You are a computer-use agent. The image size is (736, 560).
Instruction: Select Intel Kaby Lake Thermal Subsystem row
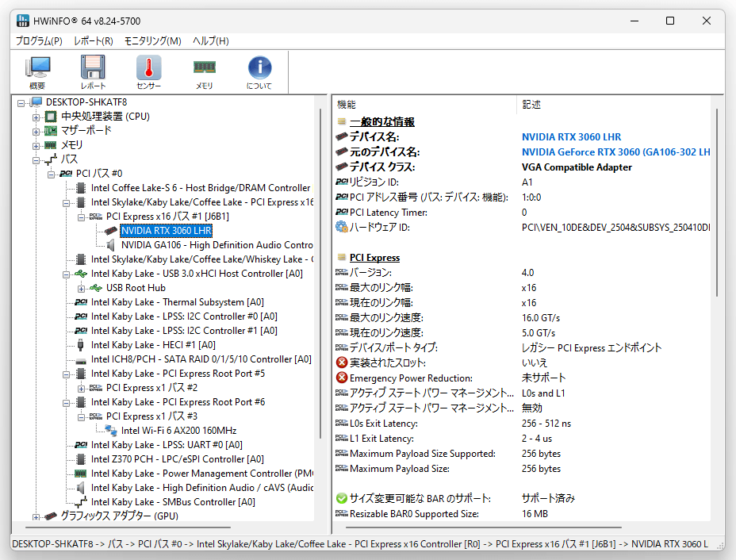(x=178, y=302)
